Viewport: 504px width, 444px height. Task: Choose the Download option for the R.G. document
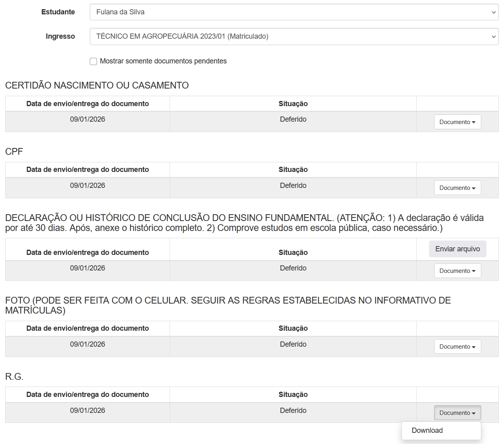click(427, 430)
